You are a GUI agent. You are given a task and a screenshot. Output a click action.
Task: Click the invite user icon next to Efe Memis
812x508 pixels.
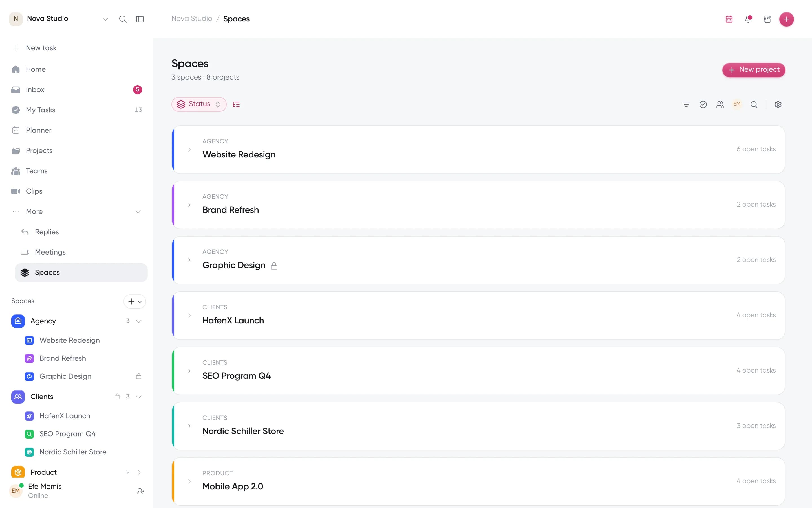(x=141, y=491)
